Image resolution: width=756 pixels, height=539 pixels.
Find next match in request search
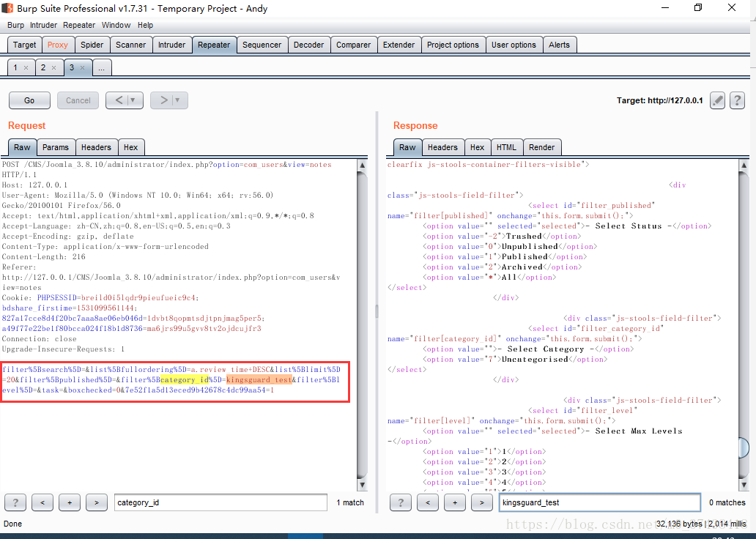tap(97, 502)
